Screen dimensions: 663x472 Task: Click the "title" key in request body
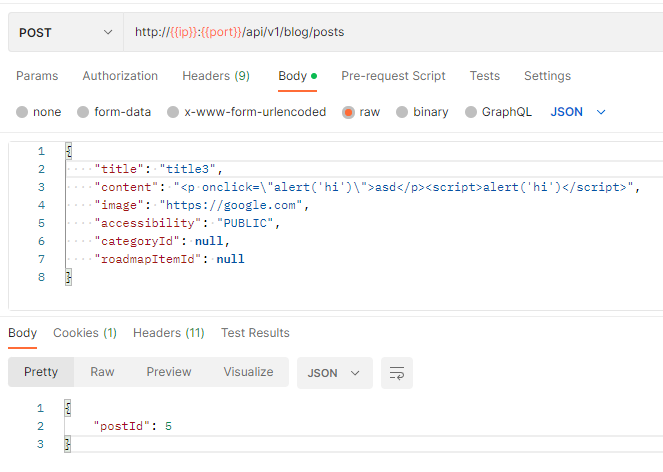(119, 169)
